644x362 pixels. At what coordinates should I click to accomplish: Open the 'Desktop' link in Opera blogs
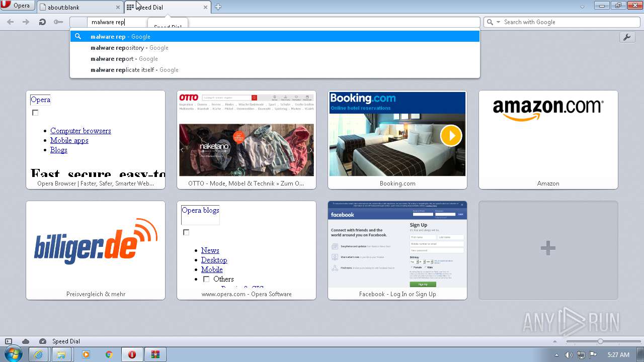[214, 260]
